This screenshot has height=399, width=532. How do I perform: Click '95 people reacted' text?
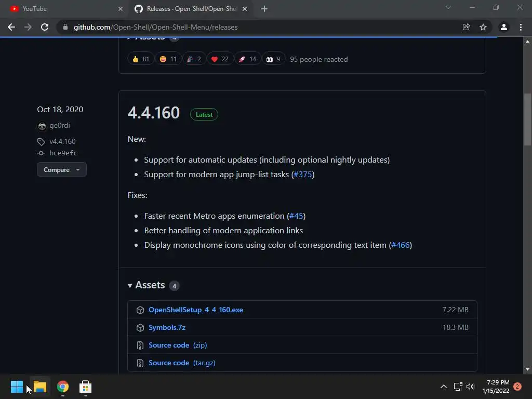click(x=319, y=59)
